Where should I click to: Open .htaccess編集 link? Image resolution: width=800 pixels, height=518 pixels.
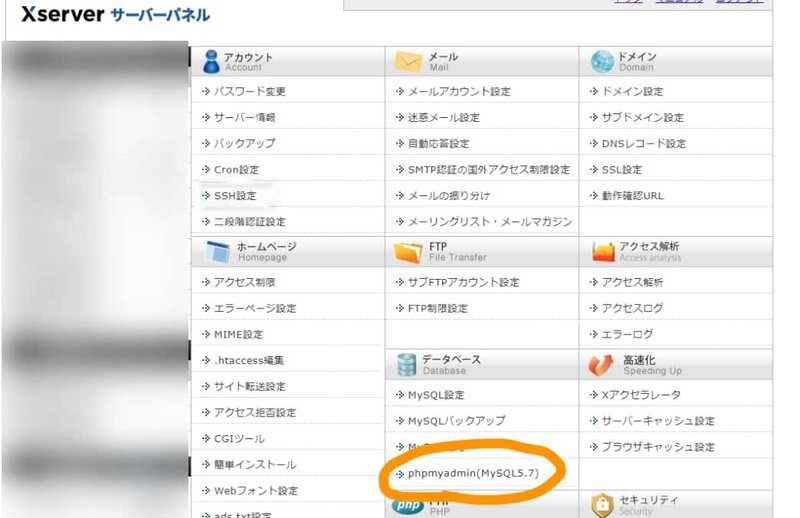tap(248, 360)
